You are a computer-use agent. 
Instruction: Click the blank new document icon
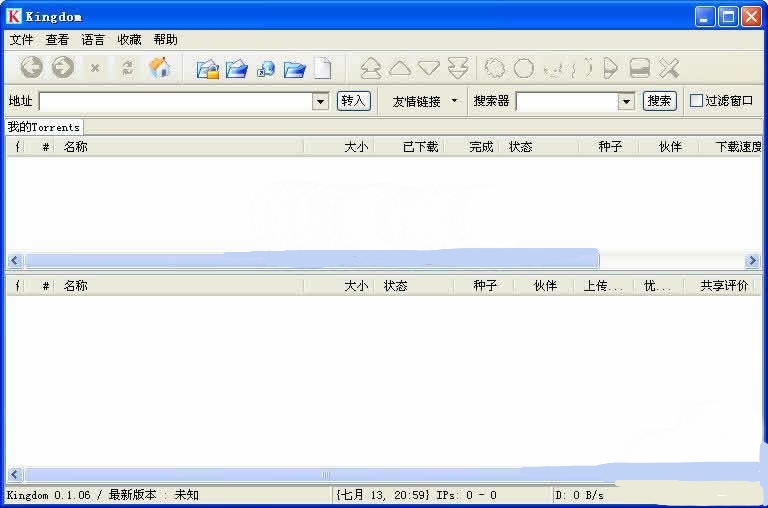point(323,68)
